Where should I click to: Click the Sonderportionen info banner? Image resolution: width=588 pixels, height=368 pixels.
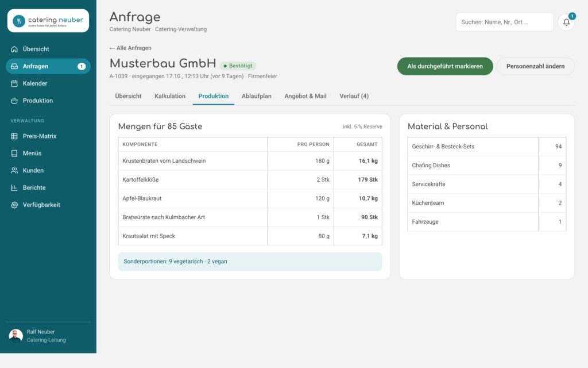click(250, 262)
